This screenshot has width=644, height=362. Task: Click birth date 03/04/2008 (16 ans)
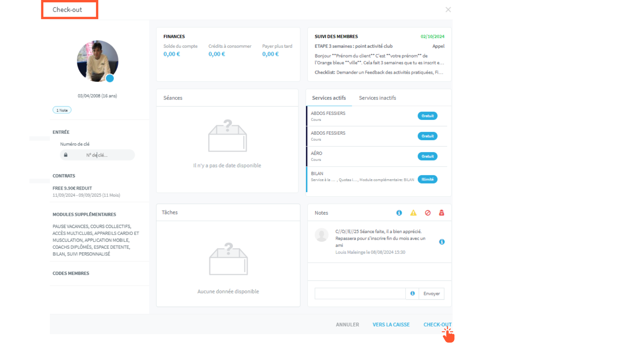pos(97,96)
